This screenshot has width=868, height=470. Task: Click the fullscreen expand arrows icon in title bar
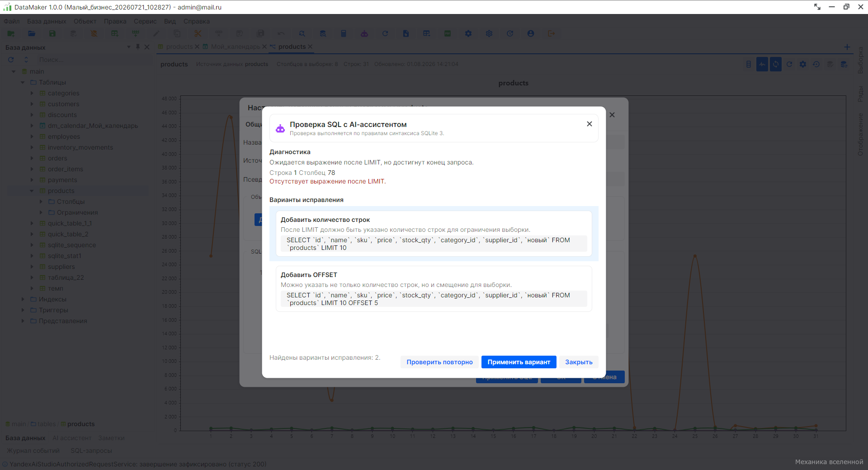[x=817, y=7]
